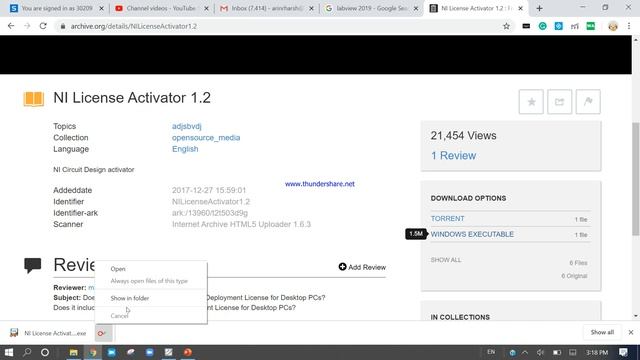Screen dimensions: 640x360
Task: Bookmark this page with the star icon
Action: click(x=506, y=26)
